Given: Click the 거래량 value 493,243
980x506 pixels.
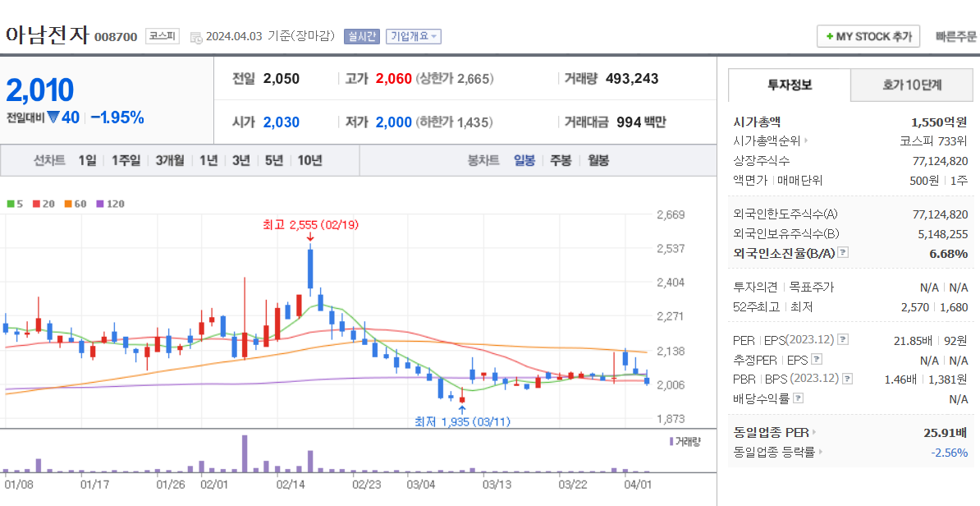Looking at the screenshot, I should pyautogui.click(x=632, y=79).
